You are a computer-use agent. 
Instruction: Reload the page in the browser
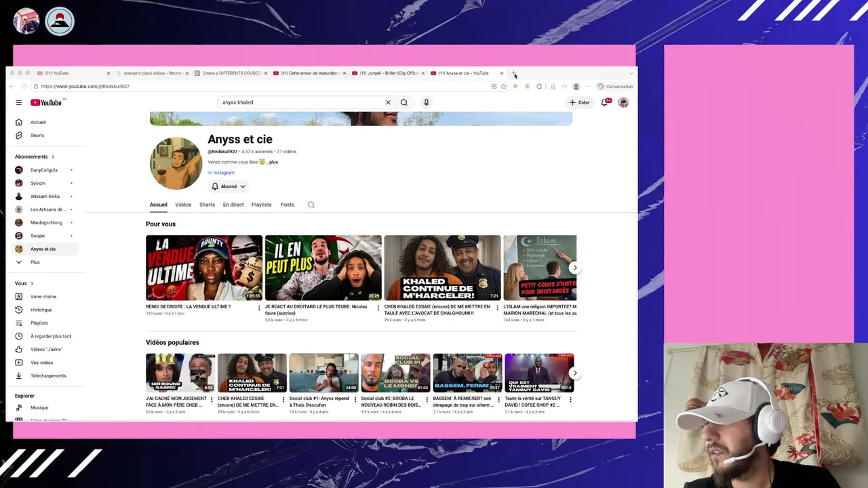tap(24, 87)
